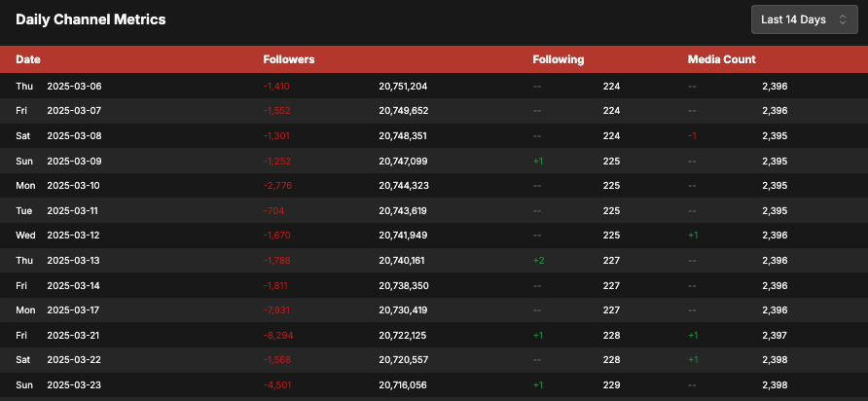
Task: Click the -1 media count change
Action: click(x=693, y=135)
